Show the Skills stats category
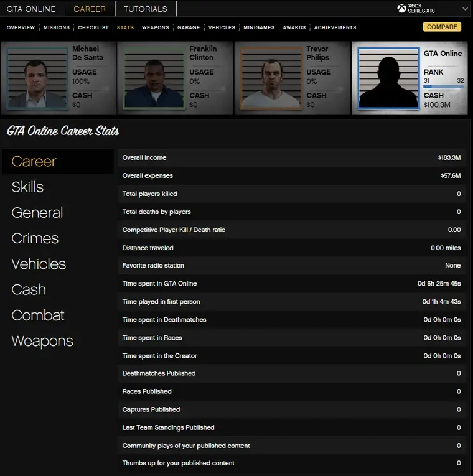 click(x=27, y=187)
